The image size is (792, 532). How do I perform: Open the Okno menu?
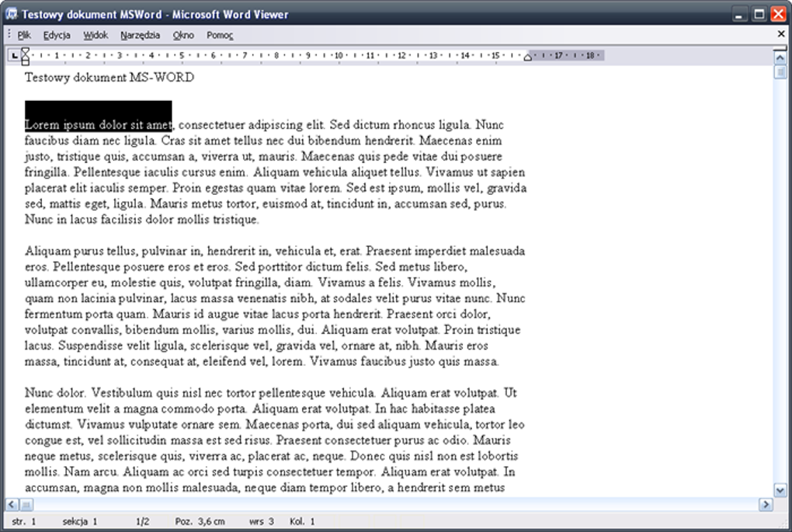183,35
